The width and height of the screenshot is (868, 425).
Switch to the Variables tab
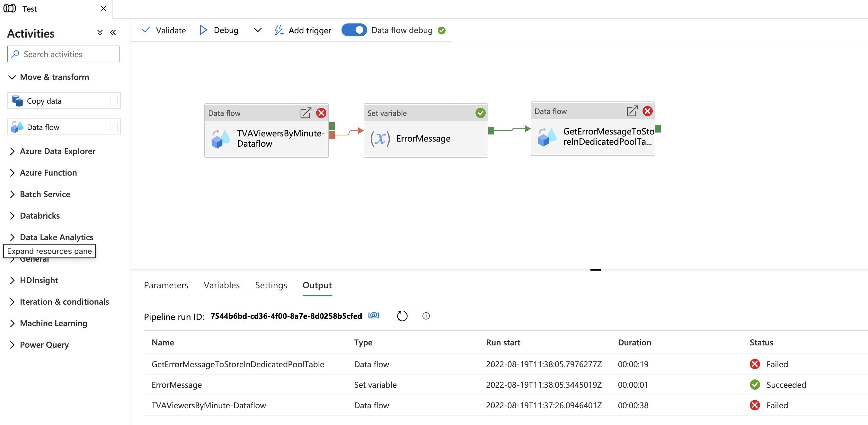pyautogui.click(x=222, y=285)
